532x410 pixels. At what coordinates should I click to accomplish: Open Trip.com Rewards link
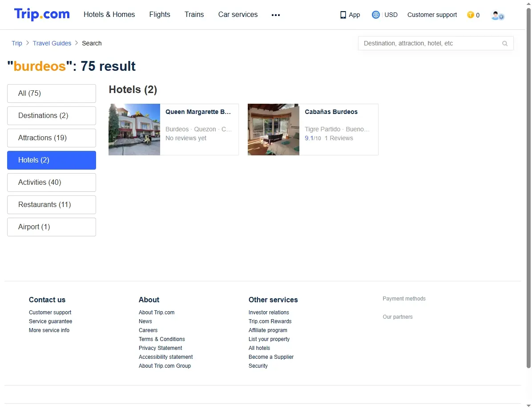click(x=270, y=321)
